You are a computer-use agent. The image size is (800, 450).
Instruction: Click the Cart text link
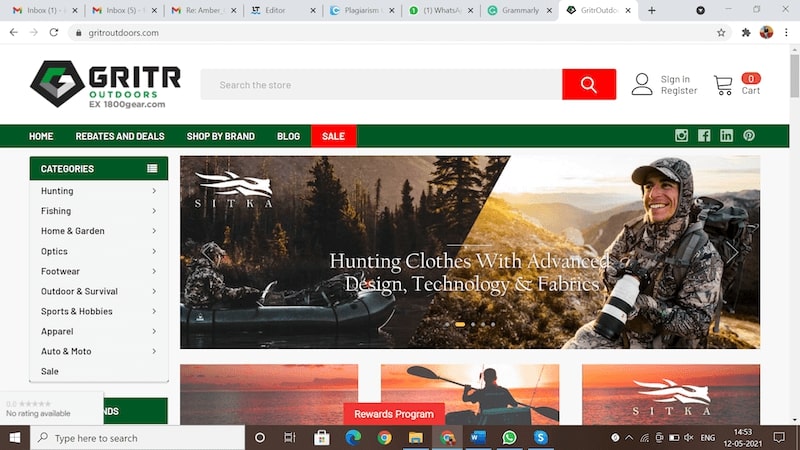click(751, 91)
